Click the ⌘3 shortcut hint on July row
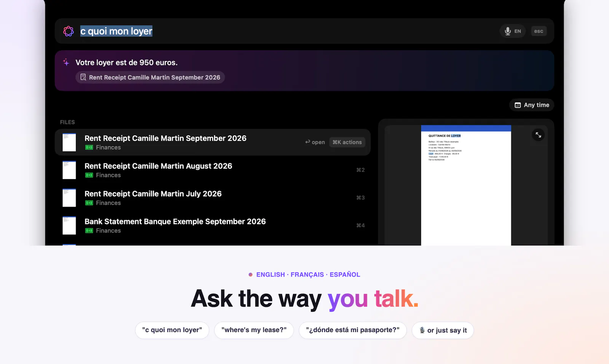 (360, 198)
